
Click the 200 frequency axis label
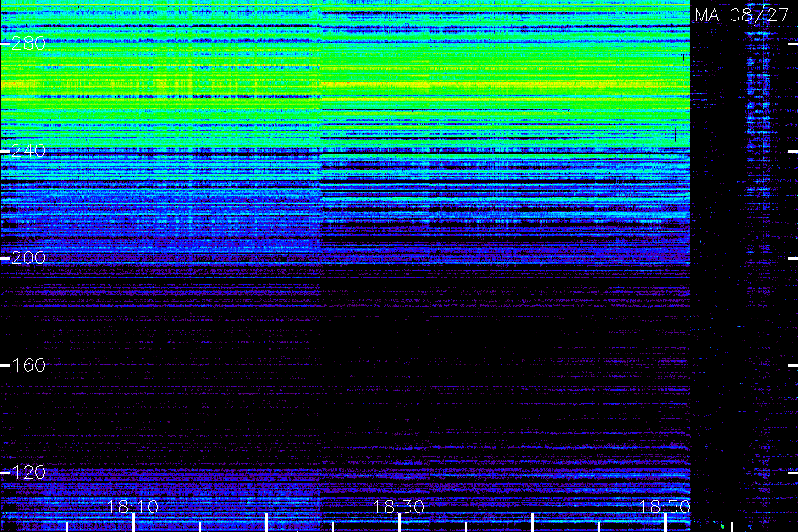(x=28, y=258)
